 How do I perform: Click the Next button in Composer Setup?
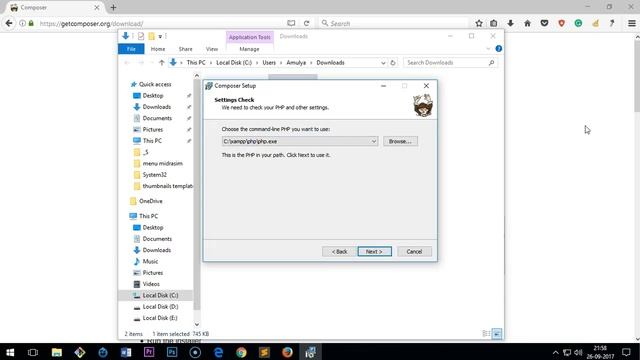click(x=374, y=251)
